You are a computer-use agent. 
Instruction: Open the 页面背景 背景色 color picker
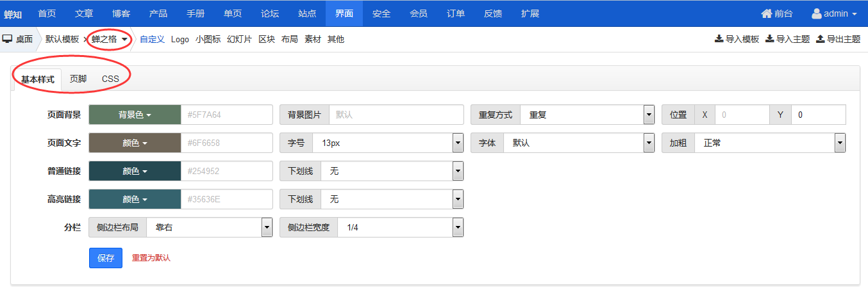point(135,115)
